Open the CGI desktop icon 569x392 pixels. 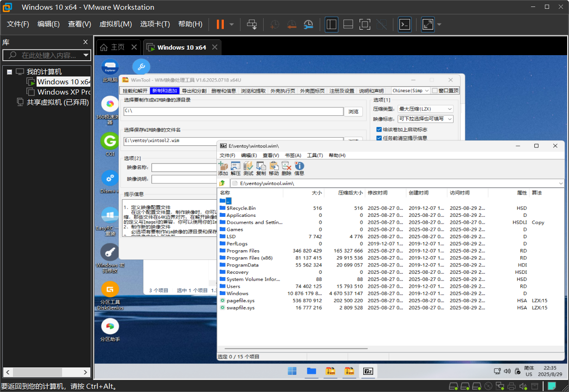pos(110,144)
